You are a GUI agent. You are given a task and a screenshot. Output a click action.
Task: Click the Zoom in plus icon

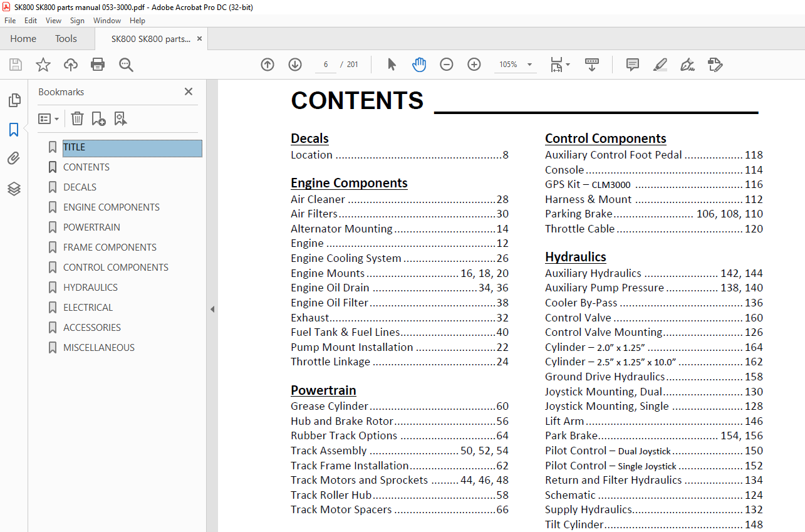(x=474, y=65)
